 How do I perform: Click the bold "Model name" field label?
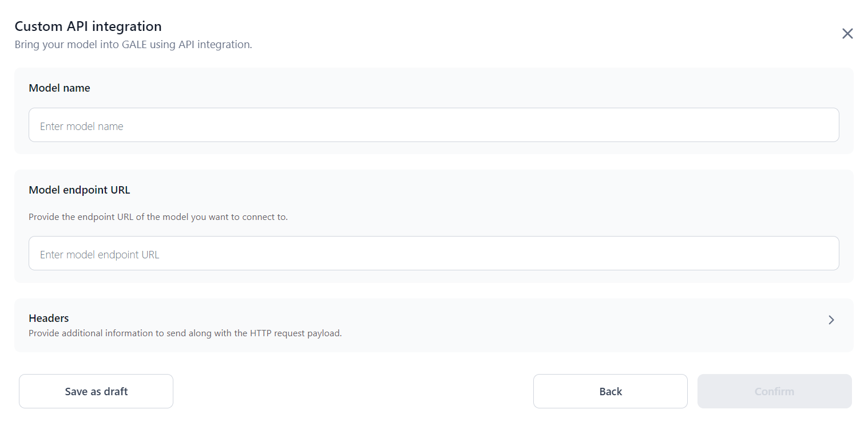coord(60,88)
